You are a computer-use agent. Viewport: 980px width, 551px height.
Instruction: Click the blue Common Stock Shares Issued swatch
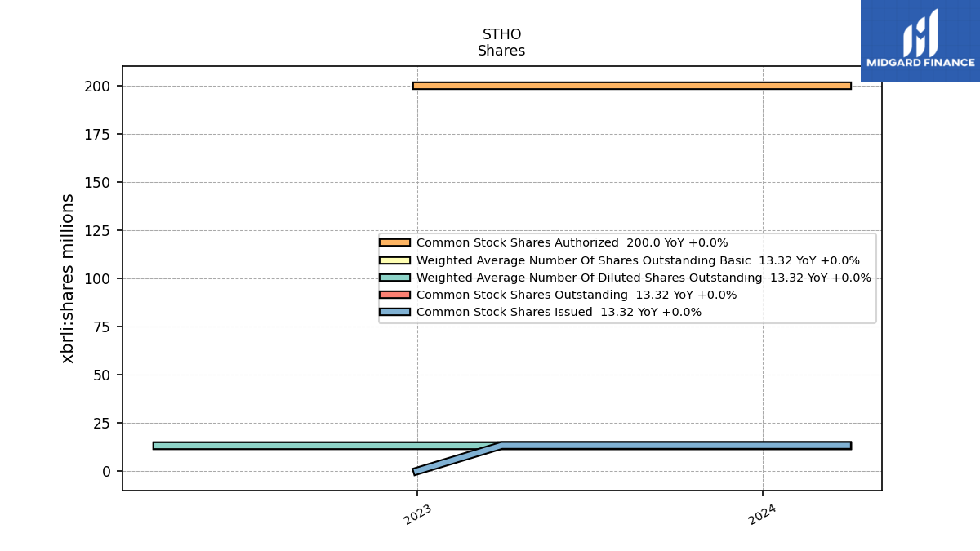click(x=394, y=312)
